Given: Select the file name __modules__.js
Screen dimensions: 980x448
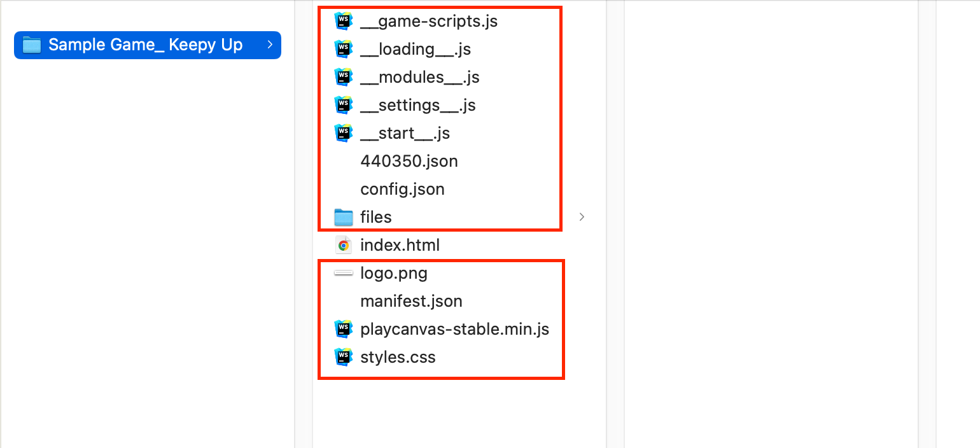Looking at the screenshot, I should tap(420, 77).
